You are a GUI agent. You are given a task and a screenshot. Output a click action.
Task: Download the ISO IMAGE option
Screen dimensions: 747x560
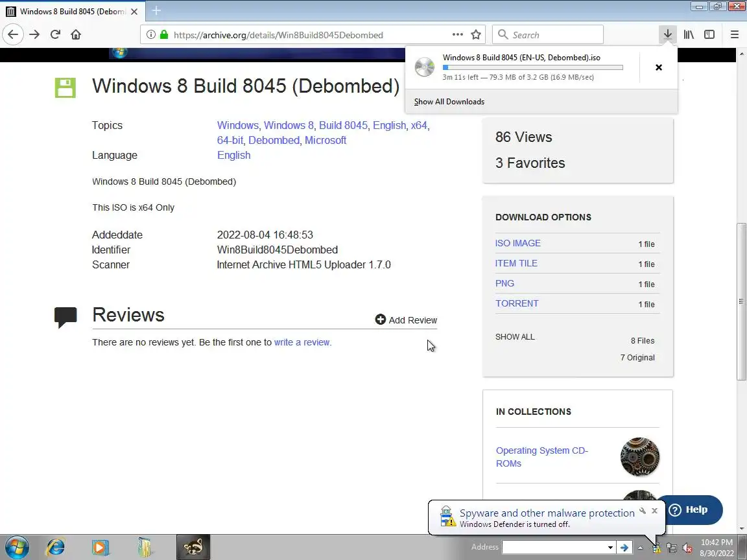tap(518, 243)
